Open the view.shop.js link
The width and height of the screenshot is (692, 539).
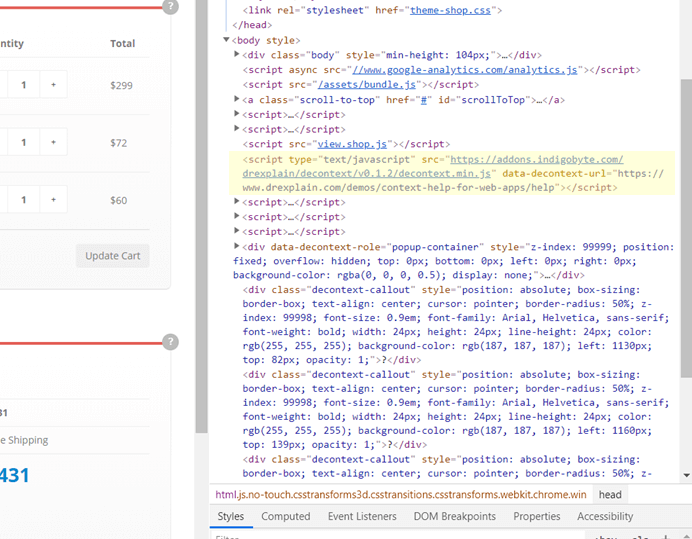coord(352,144)
